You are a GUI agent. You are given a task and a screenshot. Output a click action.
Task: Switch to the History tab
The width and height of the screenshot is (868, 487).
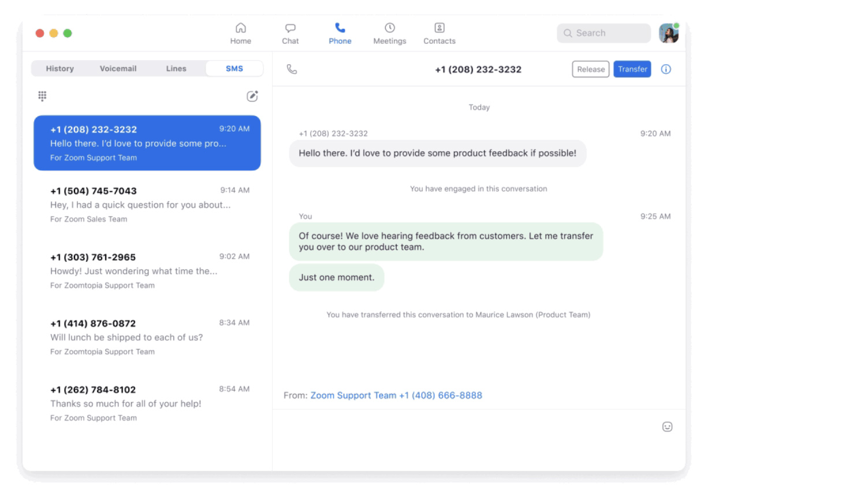click(x=60, y=69)
